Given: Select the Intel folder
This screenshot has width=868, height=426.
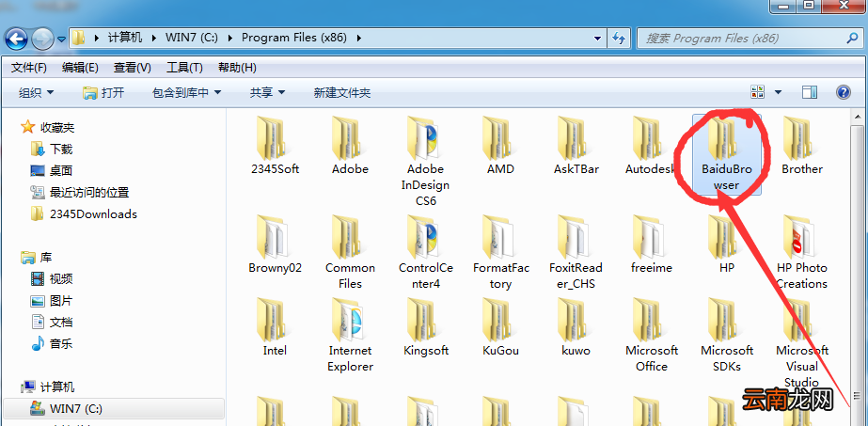Looking at the screenshot, I should [275, 327].
